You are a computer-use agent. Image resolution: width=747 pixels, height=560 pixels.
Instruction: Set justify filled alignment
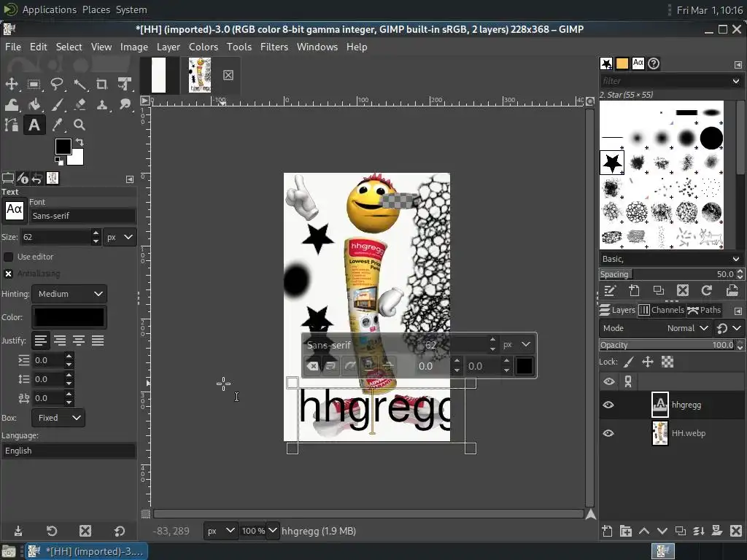tap(98, 341)
